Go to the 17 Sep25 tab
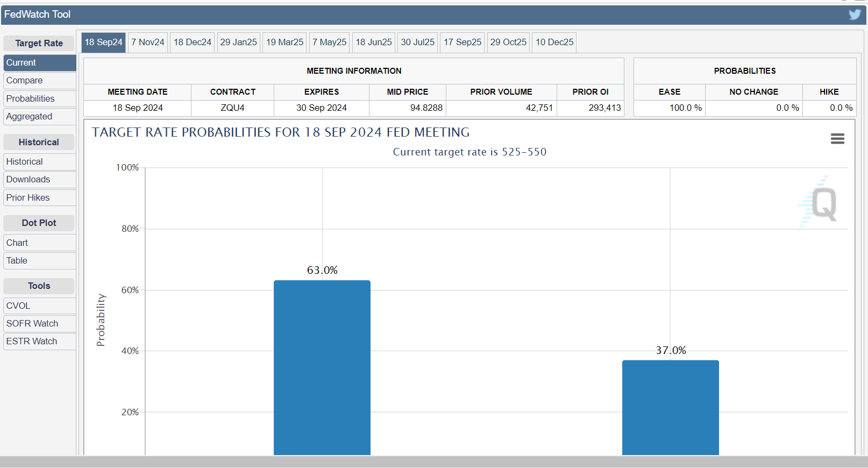Image resolution: width=868 pixels, height=468 pixels. click(463, 42)
